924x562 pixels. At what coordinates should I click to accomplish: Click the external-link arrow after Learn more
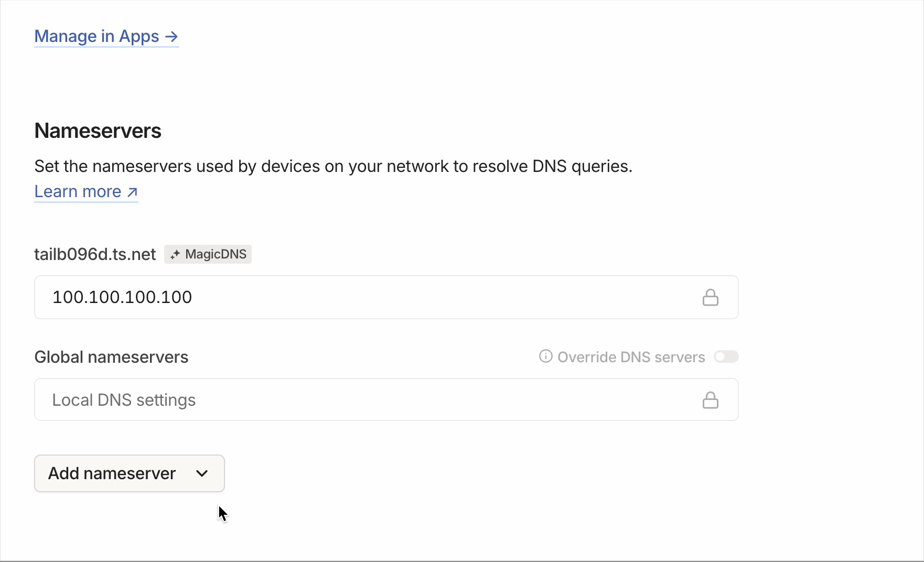tap(132, 191)
